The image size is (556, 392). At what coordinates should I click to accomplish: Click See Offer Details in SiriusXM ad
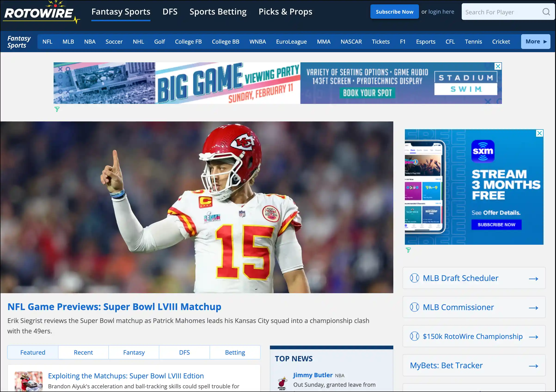coord(496,213)
